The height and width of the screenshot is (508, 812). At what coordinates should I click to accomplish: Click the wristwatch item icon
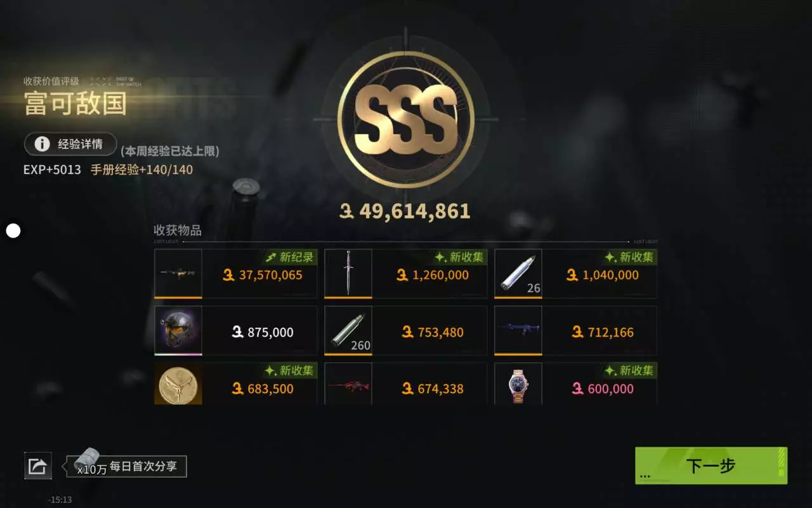518,384
